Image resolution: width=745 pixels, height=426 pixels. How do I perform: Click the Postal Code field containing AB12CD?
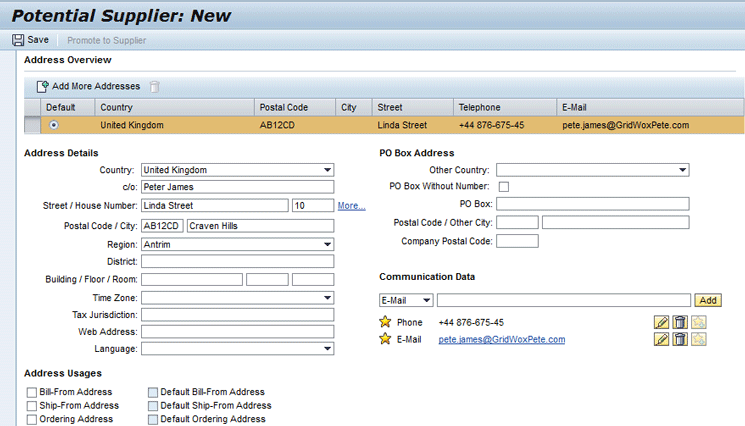[x=162, y=226]
